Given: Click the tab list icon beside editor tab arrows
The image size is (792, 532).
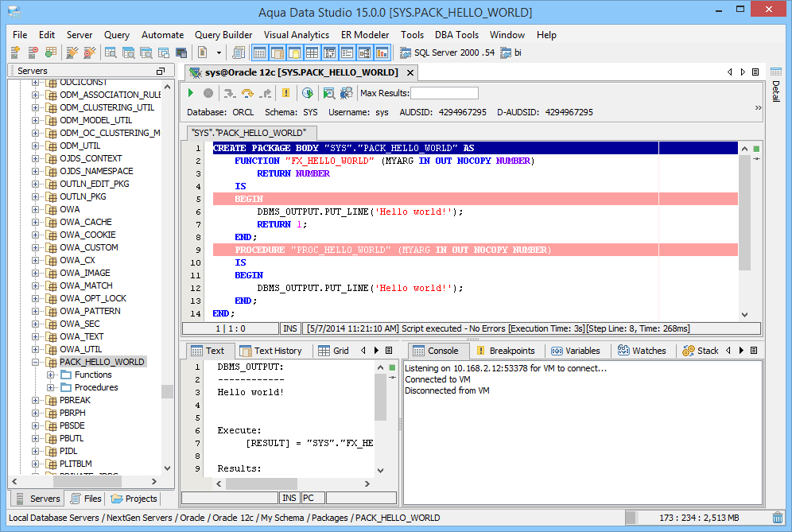Looking at the screenshot, I should coord(755,72).
